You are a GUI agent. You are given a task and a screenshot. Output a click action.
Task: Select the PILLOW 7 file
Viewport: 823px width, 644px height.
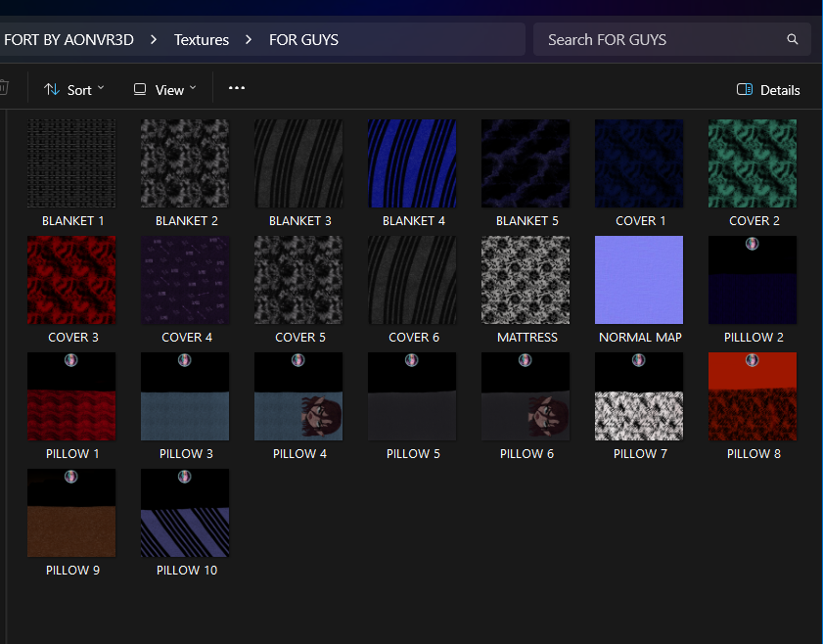[x=639, y=397]
